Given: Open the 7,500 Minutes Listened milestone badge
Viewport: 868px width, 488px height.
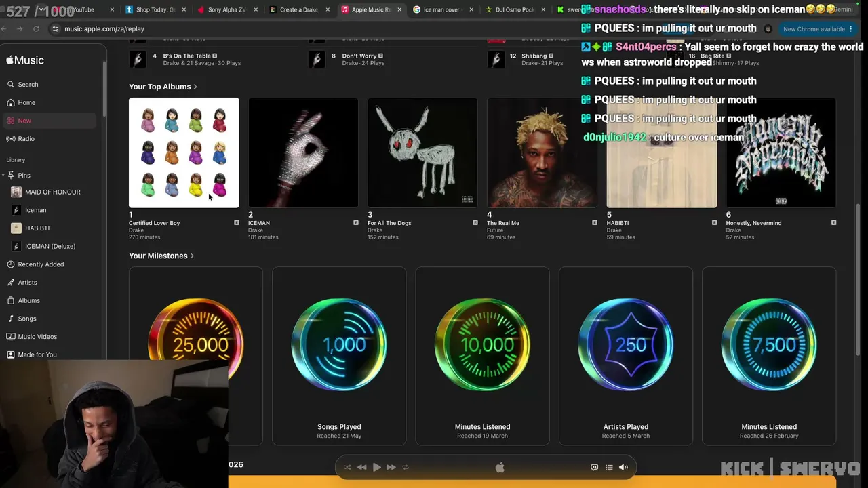Looking at the screenshot, I should (769, 356).
